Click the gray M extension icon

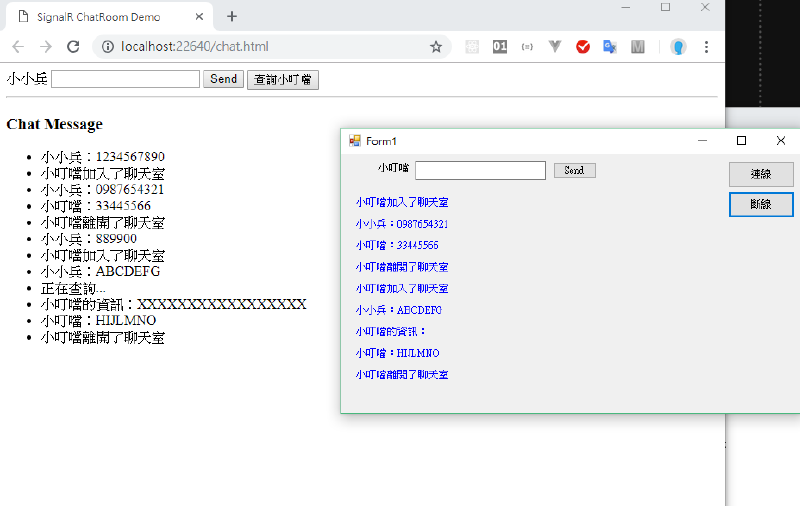(x=638, y=47)
